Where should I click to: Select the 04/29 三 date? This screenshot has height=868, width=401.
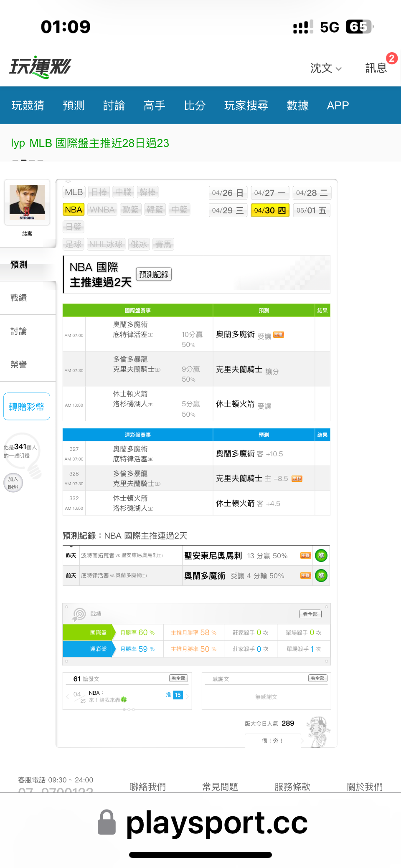[228, 210]
